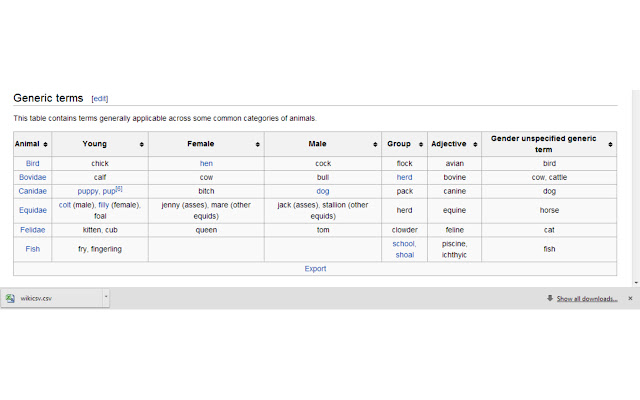The width and height of the screenshot is (640, 400).
Task: Select the Female column header
Action: pyautogui.click(x=206, y=144)
